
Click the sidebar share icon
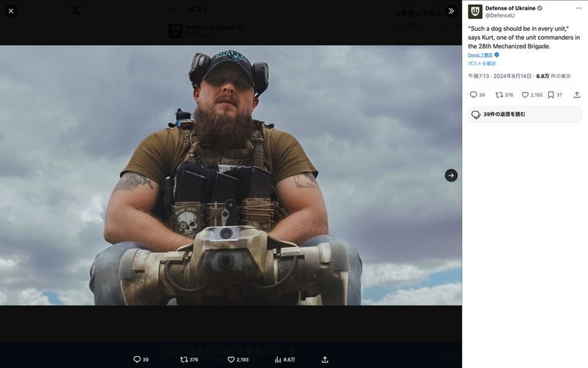(x=576, y=95)
